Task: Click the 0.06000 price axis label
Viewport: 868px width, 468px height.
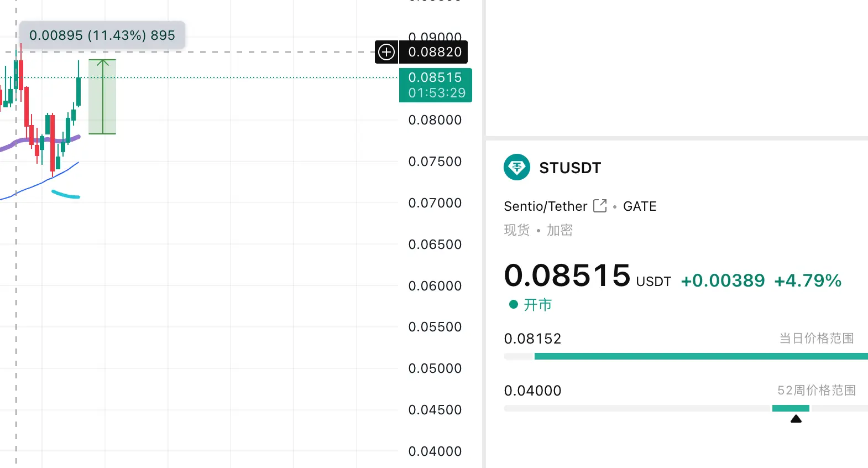Action: click(435, 286)
